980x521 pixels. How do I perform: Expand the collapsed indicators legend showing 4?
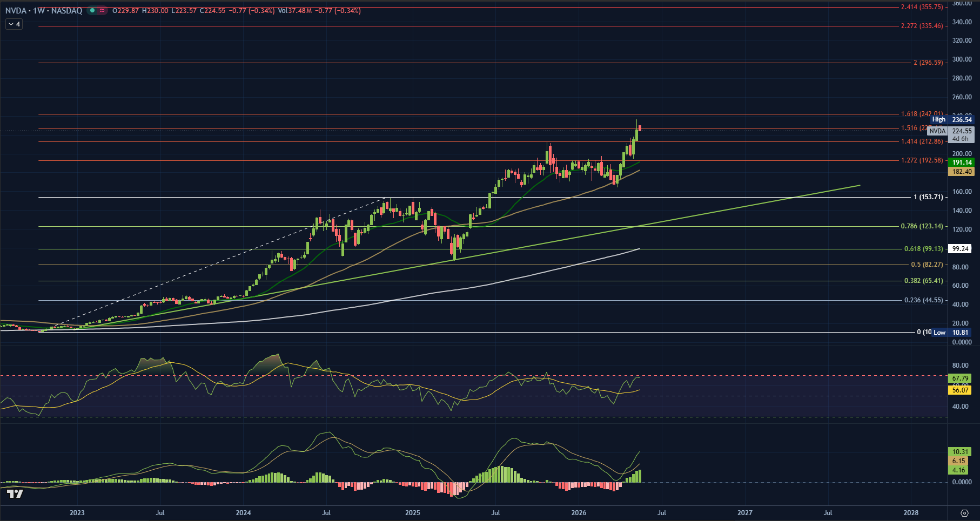(x=14, y=24)
